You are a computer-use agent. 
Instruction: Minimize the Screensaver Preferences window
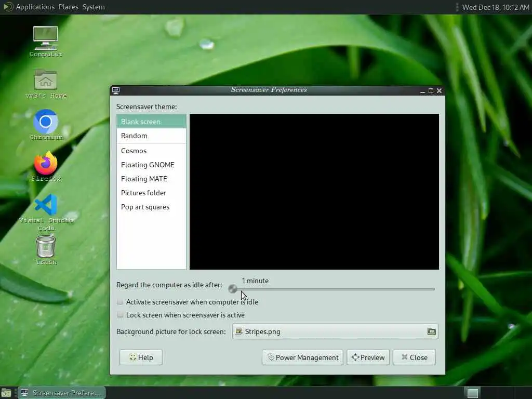[422, 90]
